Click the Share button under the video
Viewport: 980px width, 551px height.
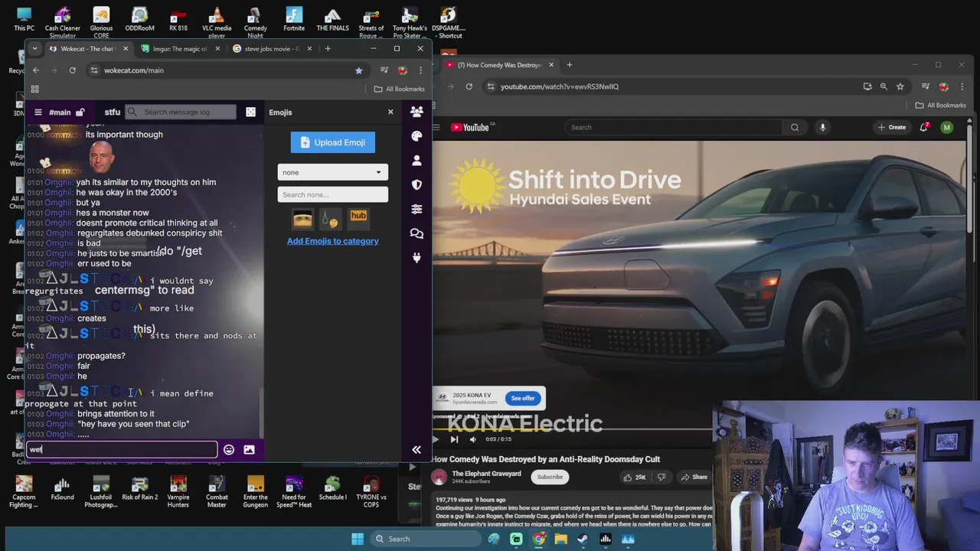pos(694,477)
